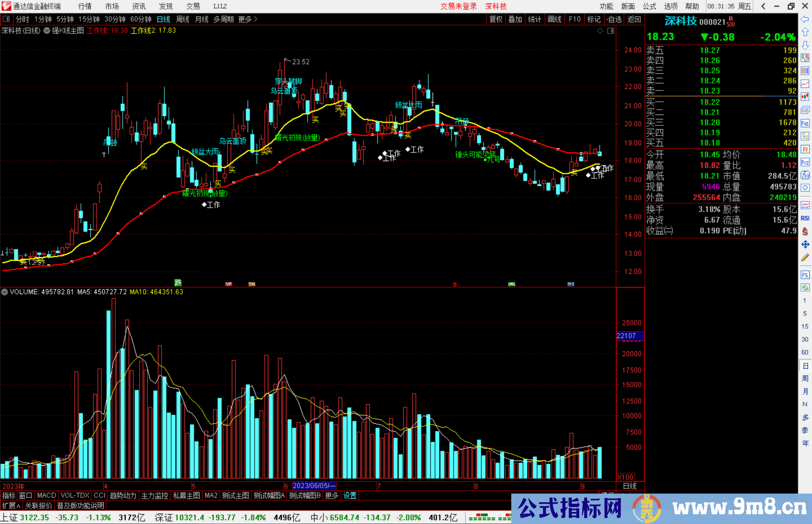Toggle the round button next to the VOLUME label
This screenshot has height=524, width=812.
[5, 292]
